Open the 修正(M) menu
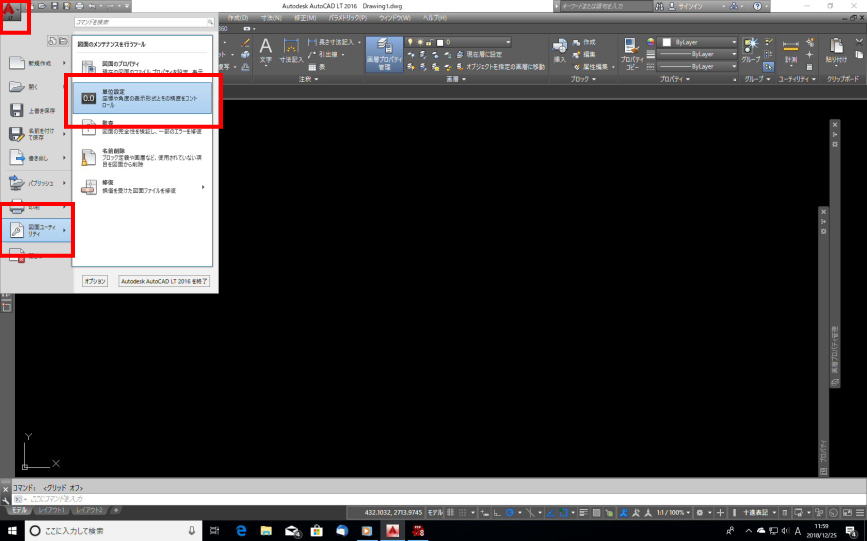 (305, 18)
